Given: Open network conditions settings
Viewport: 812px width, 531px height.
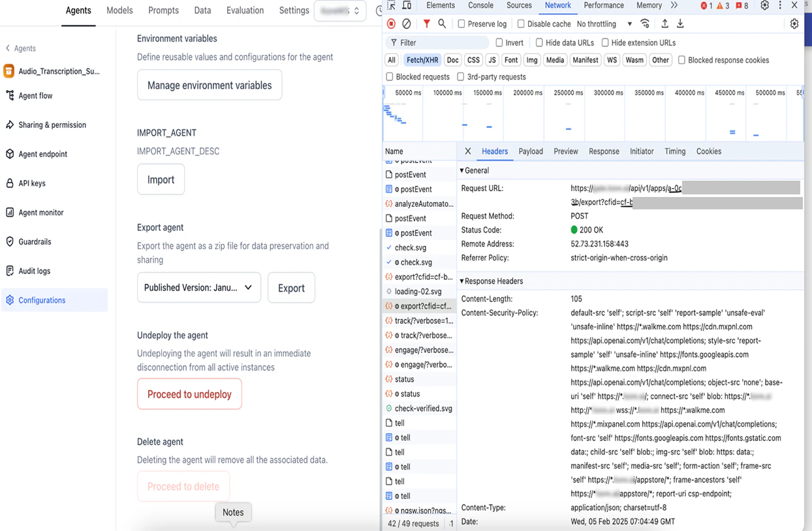Looking at the screenshot, I should point(645,23).
